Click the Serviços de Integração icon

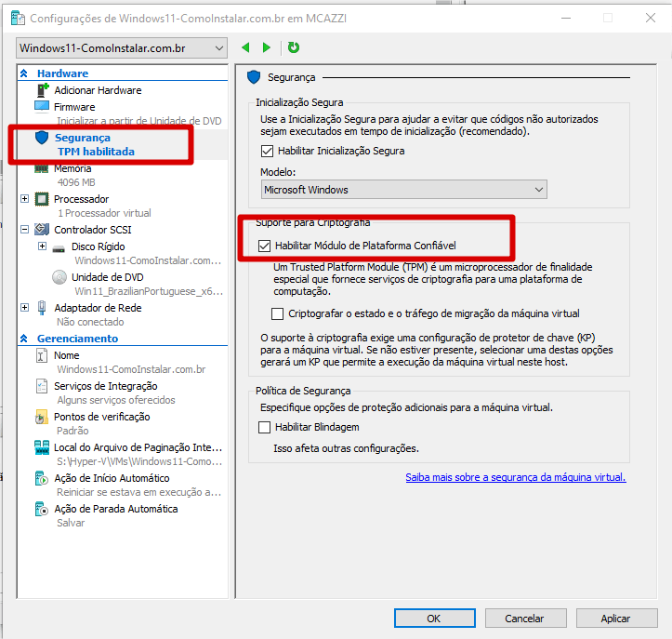click(x=42, y=386)
